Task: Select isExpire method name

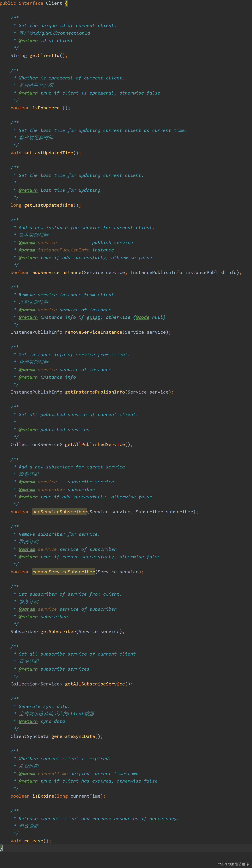Action: [x=43, y=796]
